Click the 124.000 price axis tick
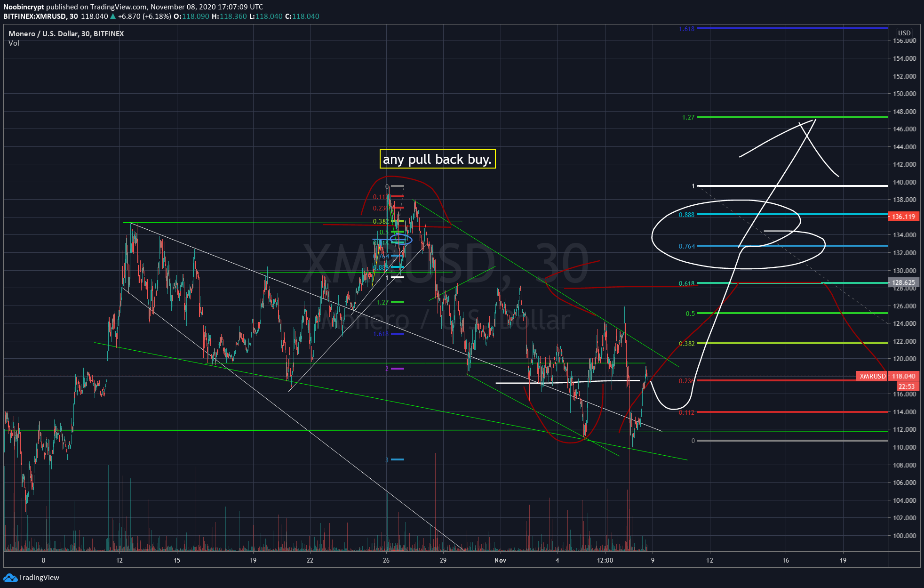This screenshot has width=924, height=588. [x=904, y=323]
